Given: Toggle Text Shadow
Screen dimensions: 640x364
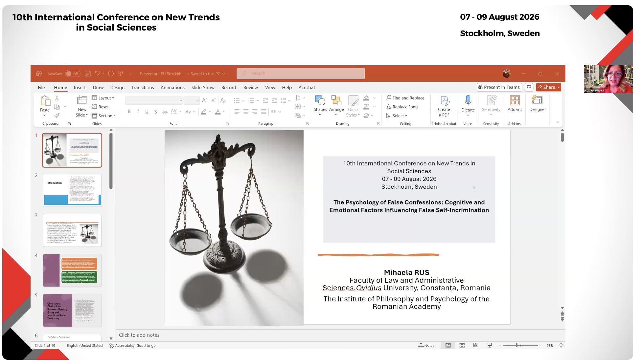Looking at the screenshot, I should [x=156, y=112].
